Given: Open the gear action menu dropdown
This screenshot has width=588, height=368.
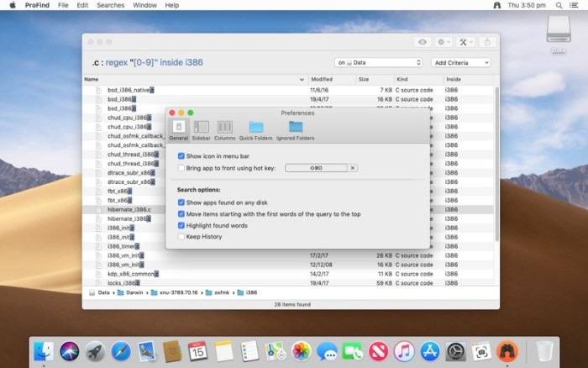Looking at the screenshot, I should point(444,42).
